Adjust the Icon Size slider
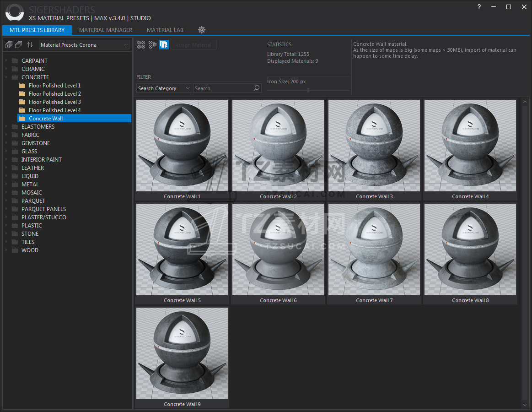This screenshot has height=412, width=532. pos(308,90)
